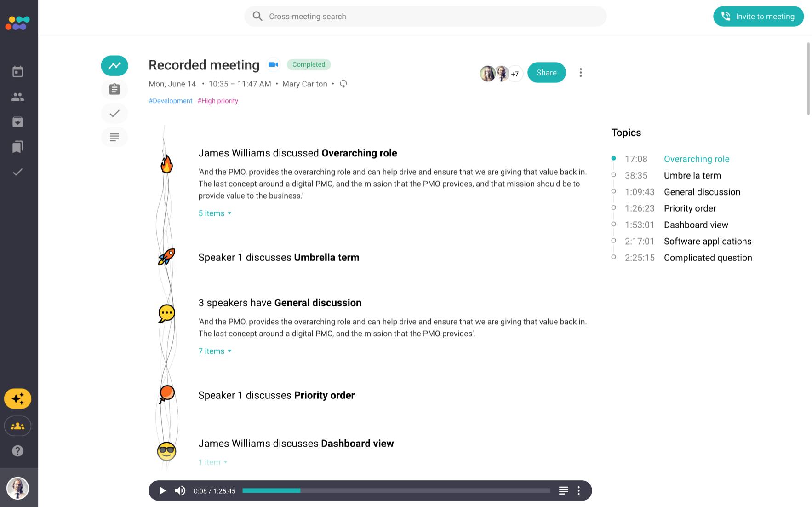Click the sync icon beside Mary Carlton
Viewport: 812px width, 507px height.
point(343,84)
